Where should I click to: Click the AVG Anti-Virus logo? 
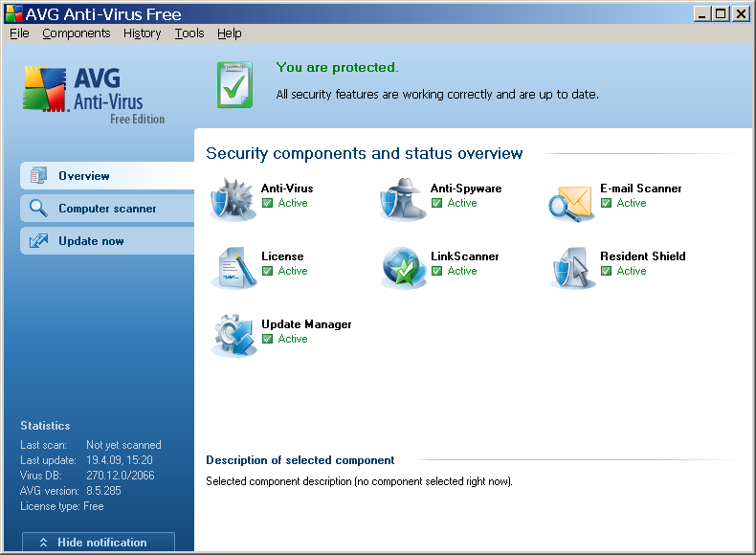(x=94, y=95)
